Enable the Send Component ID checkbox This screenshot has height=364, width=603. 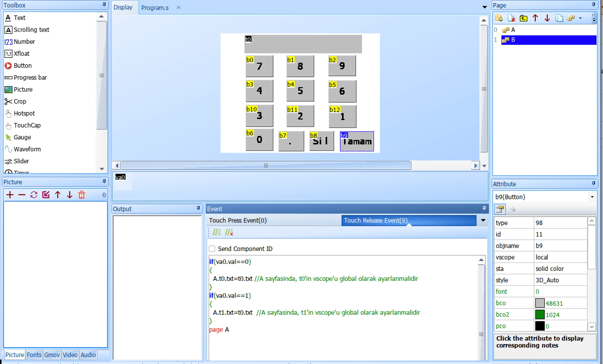[212, 249]
